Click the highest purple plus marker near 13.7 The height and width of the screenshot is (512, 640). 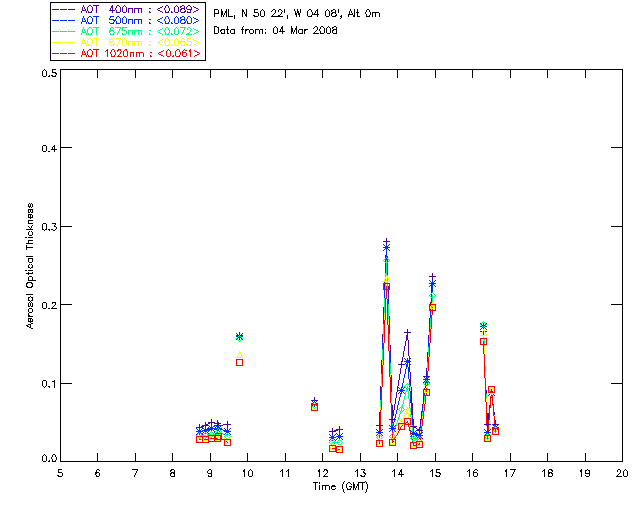coord(386,242)
